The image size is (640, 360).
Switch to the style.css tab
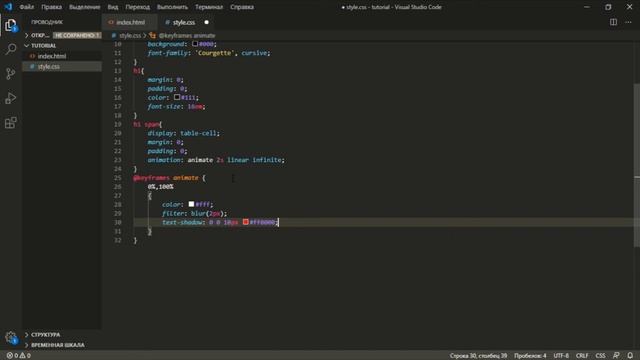(x=184, y=22)
